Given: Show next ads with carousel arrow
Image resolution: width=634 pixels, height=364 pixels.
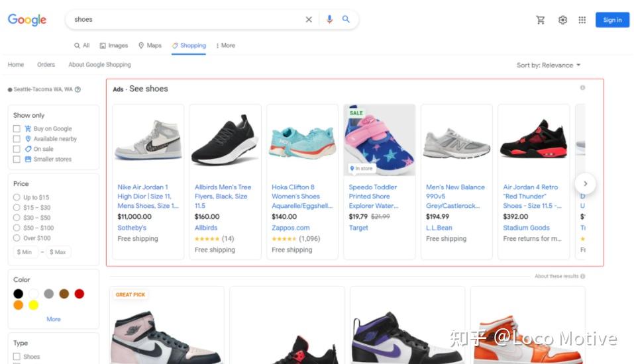Looking at the screenshot, I should pyautogui.click(x=585, y=184).
